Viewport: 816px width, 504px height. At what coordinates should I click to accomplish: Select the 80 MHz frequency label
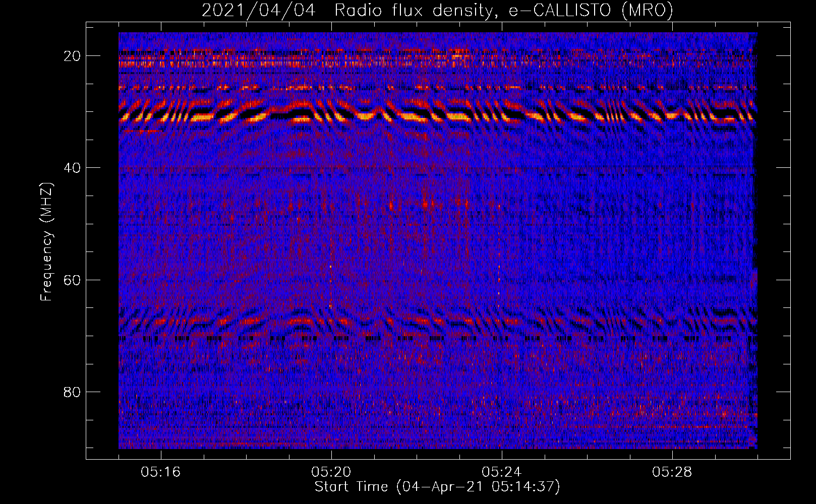tap(72, 392)
